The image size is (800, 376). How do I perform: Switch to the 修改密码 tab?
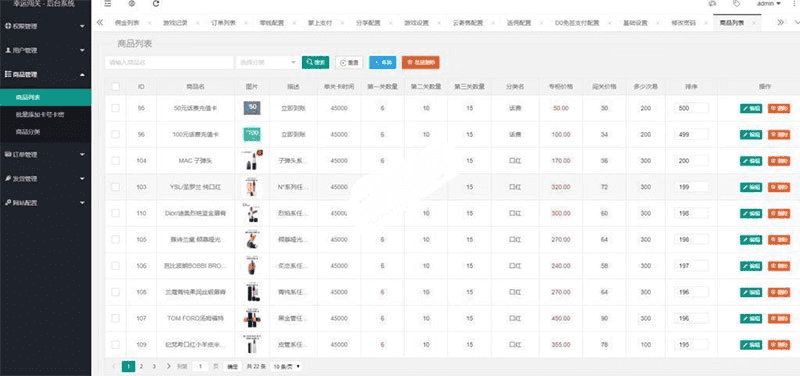click(x=684, y=23)
